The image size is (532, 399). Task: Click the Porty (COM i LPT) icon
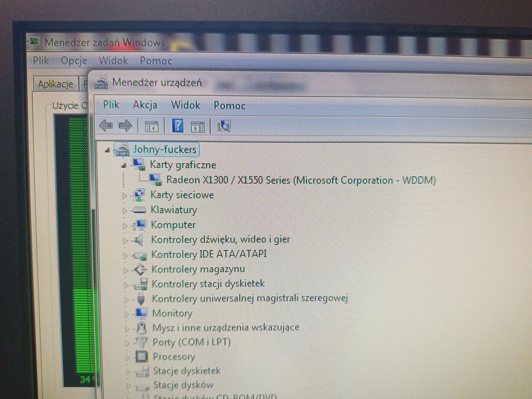click(x=142, y=342)
